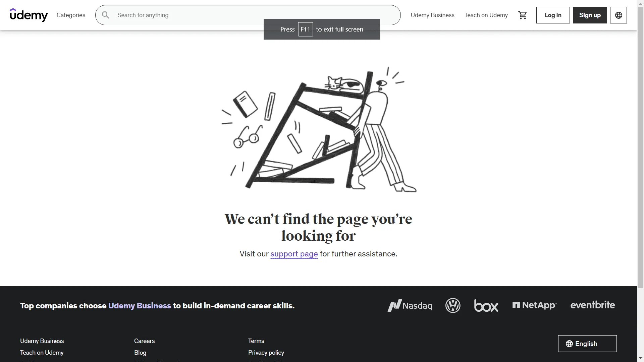
Task: Open footer Privacy policy link
Action: tap(266, 353)
